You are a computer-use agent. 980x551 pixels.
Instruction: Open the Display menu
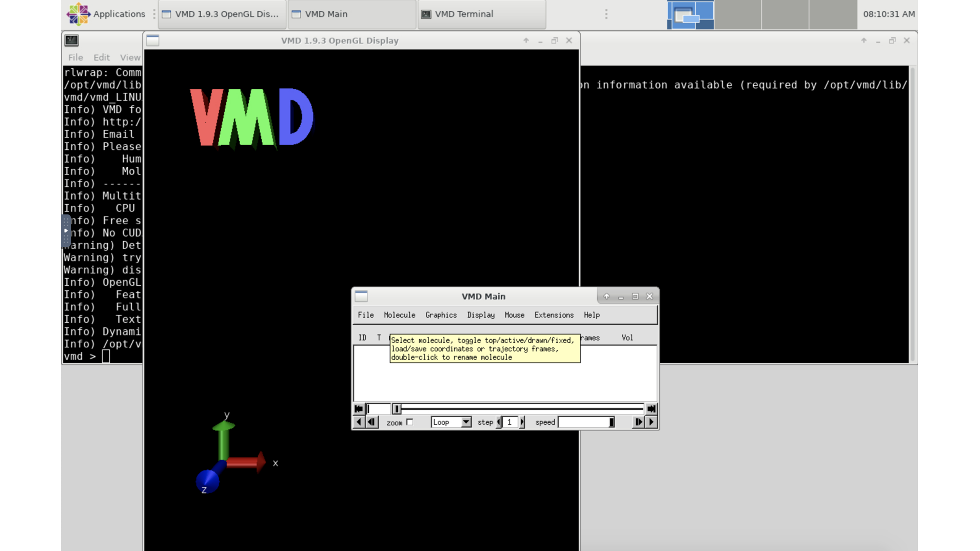point(481,315)
